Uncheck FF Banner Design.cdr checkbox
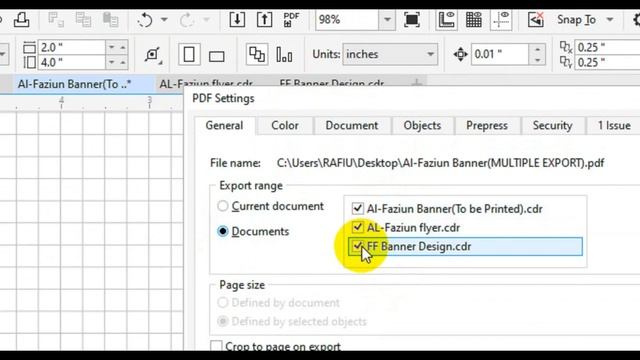The height and width of the screenshot is (360, 640). click(x=358, y=246)
